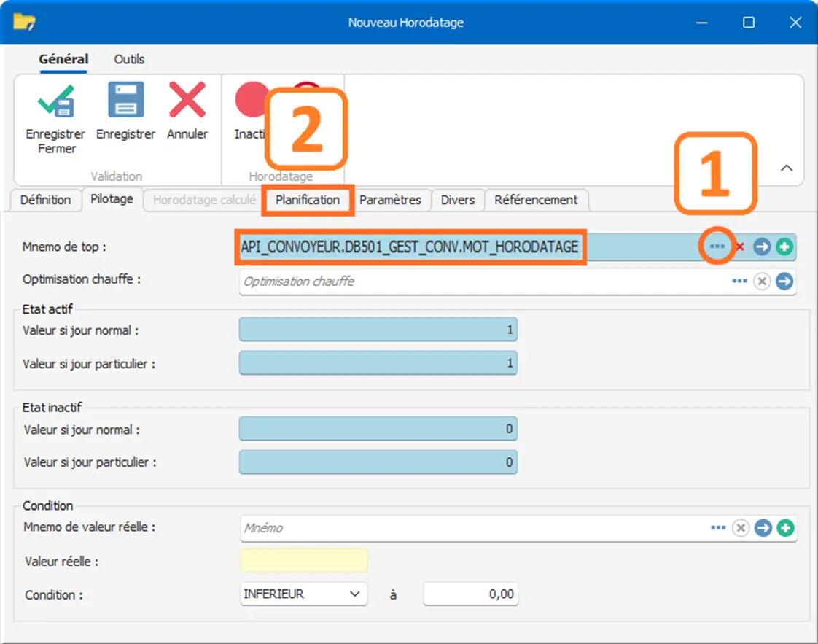This screenshot has width=818, height=644.
Task: Open the Divers tab
Action: [458, 200]
